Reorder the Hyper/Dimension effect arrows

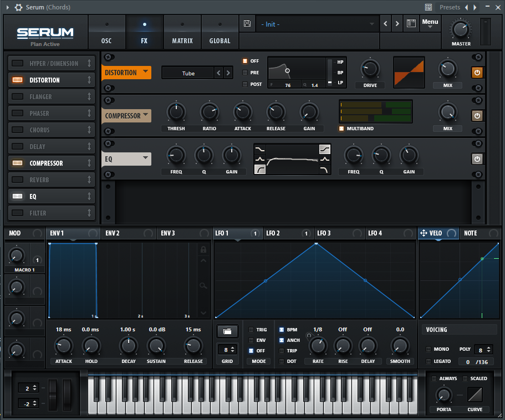(x=89, y=63)
